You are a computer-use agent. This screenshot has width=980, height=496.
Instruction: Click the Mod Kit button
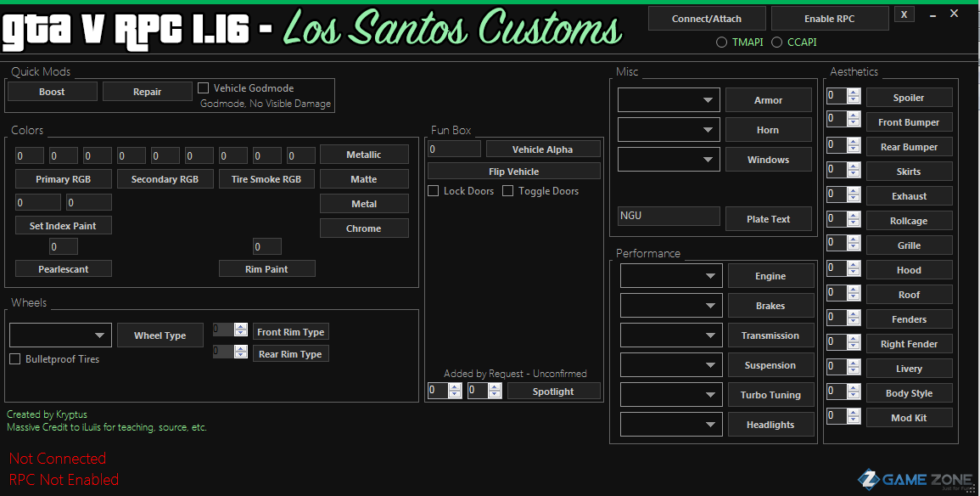pos(909,418)
